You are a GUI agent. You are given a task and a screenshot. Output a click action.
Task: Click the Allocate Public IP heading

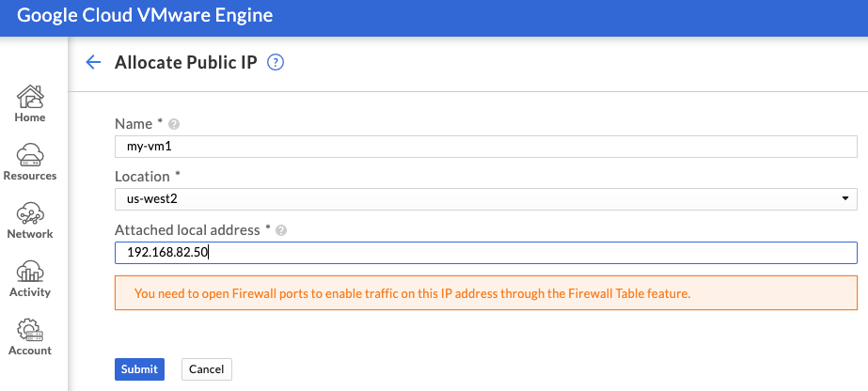point(186,62)
